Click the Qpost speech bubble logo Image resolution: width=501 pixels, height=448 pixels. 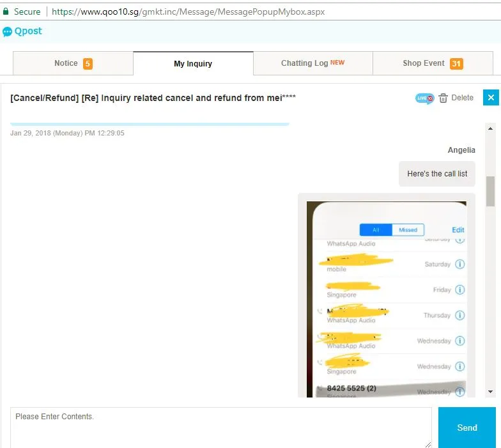7,31
